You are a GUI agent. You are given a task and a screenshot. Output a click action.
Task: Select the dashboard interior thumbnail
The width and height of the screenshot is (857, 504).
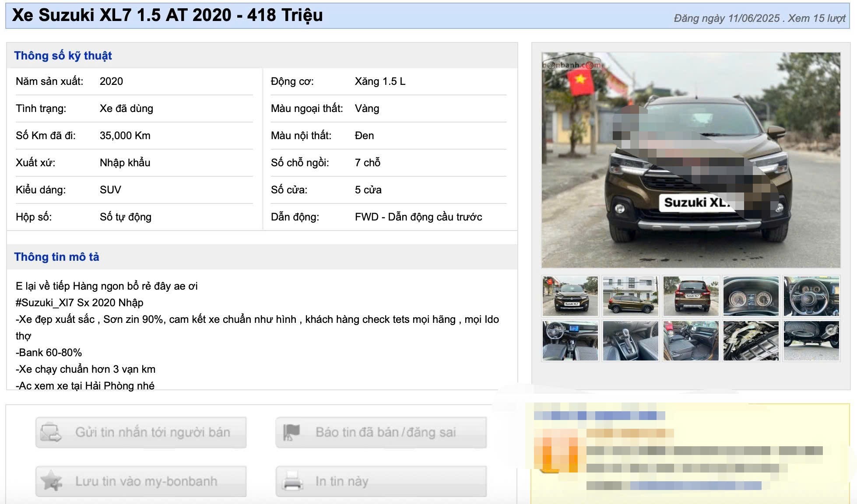(570, 341)
